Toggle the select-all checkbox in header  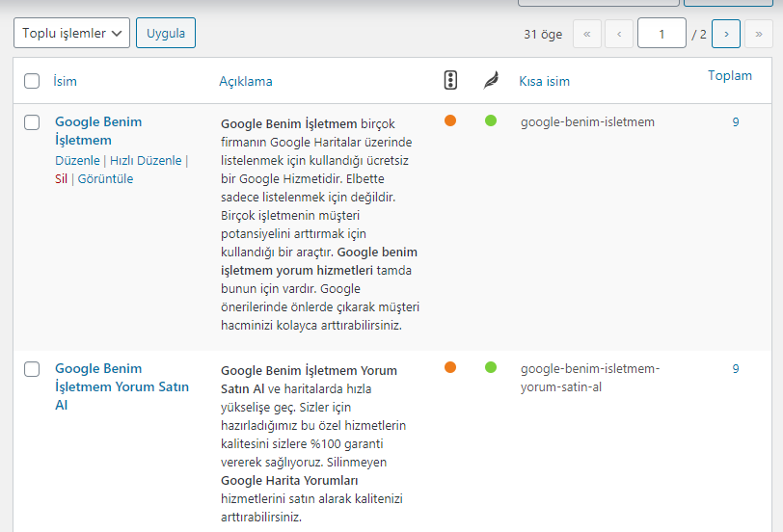point(32,81)
